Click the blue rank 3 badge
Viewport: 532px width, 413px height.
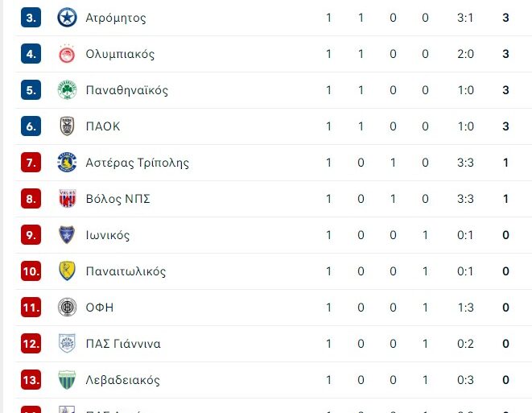pos(31,18)
